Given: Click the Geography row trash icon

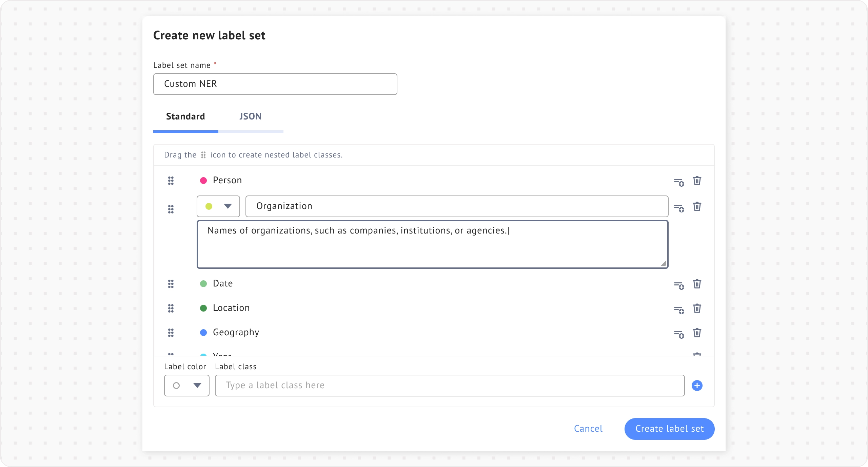Looking at the screenshot, I should pyautogui.click(x=697, y=333).
